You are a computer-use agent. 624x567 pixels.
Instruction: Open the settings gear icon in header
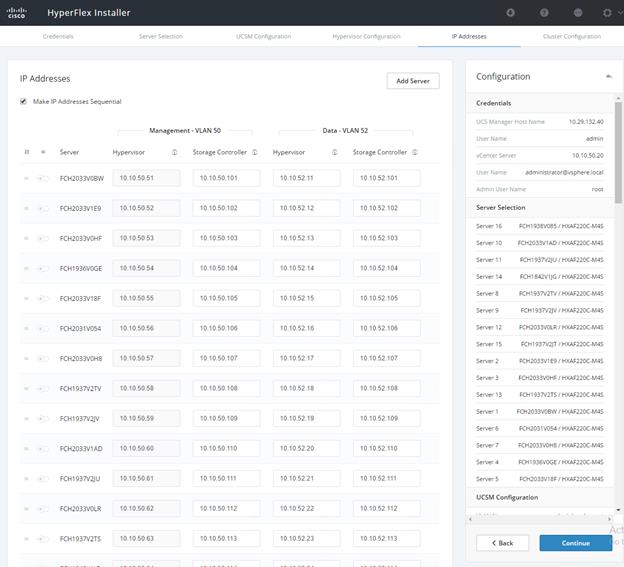pyautogui.click(x=607, y=13)
